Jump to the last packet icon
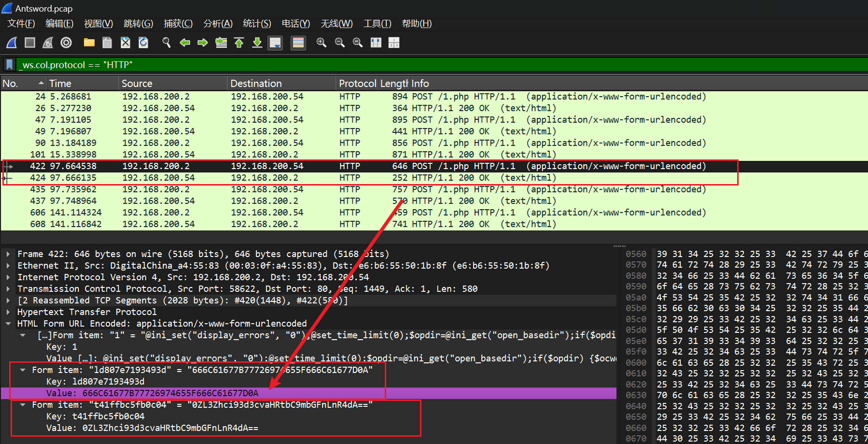Viewport: 868px width, 444px height. pos(257,43)
